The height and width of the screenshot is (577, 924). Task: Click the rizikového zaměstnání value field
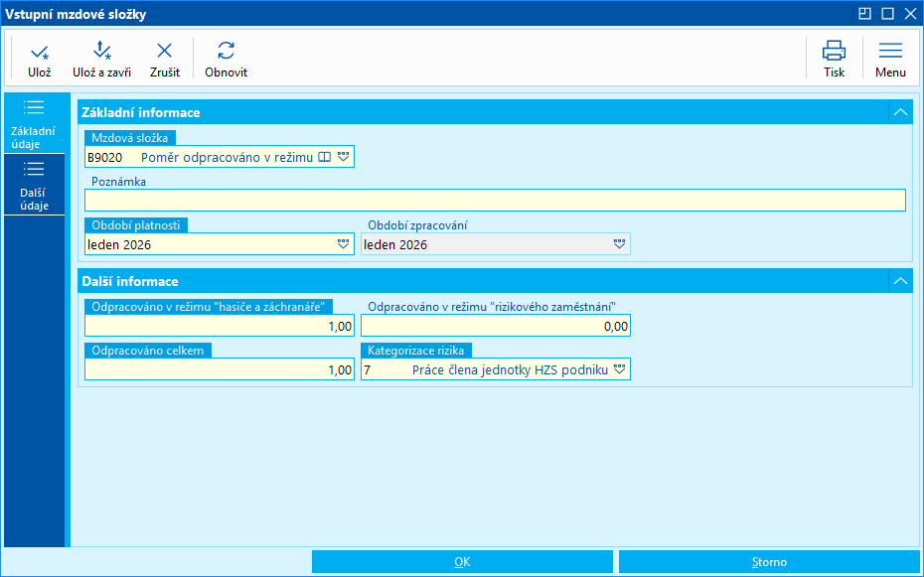coord(496,326)
